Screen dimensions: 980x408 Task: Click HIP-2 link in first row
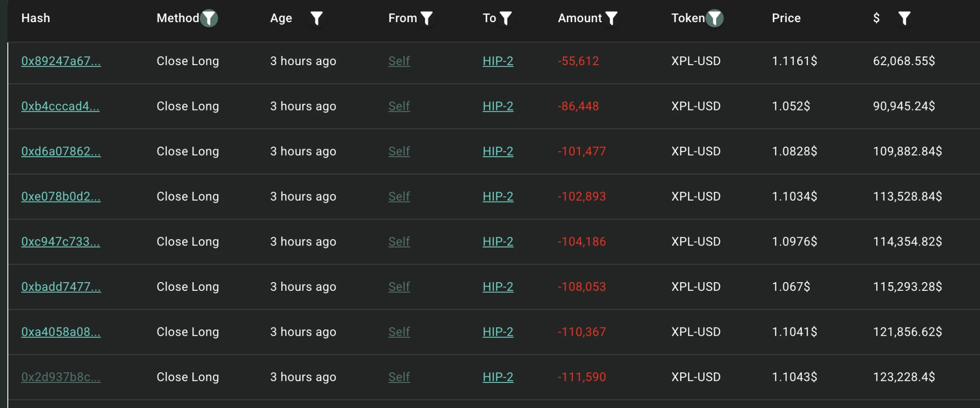[498, 61]
